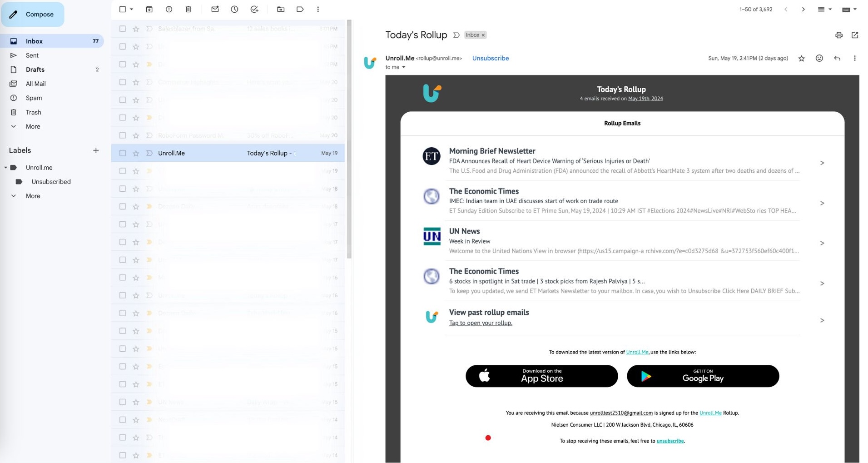The image size is (868, 463).
Task: Reply to the Unroll.Me message
Action: click(x=837, y=58)
